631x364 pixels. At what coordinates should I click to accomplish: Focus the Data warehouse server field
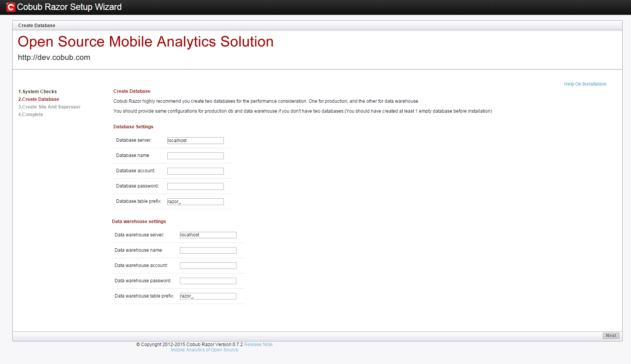click(208, 235)
